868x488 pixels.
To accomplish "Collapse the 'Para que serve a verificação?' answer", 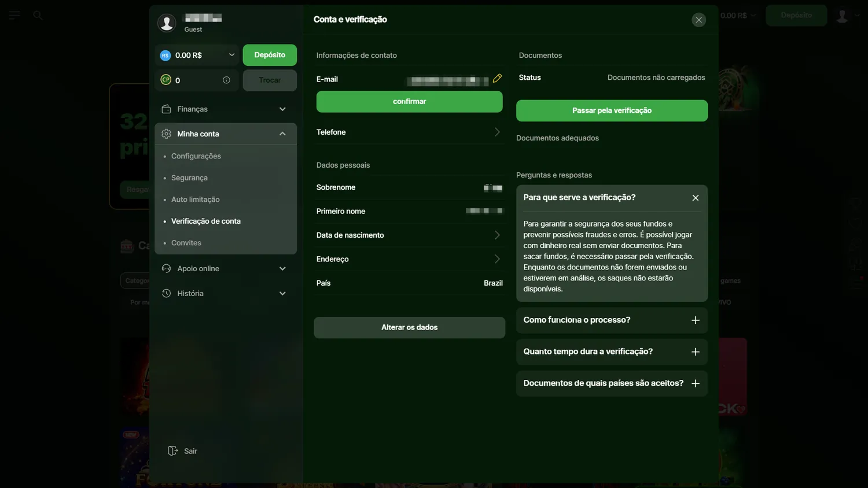I will (x=696, y=198).
